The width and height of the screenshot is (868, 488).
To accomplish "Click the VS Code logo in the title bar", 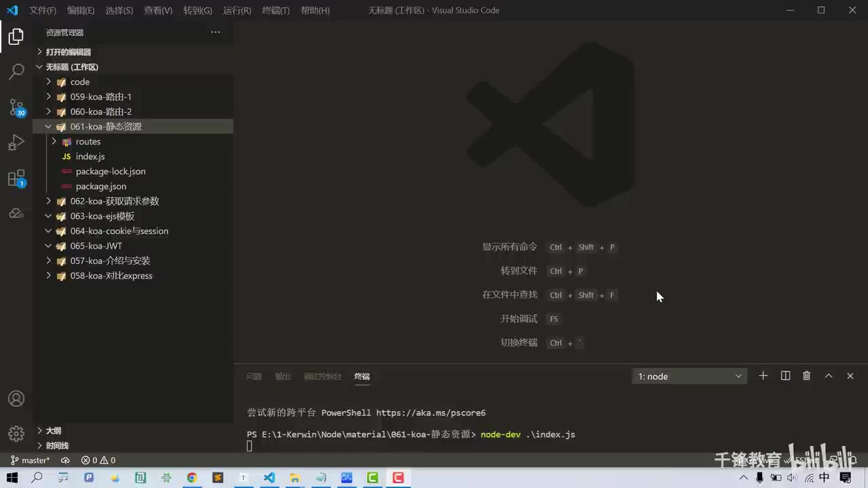I will point(12,10).
